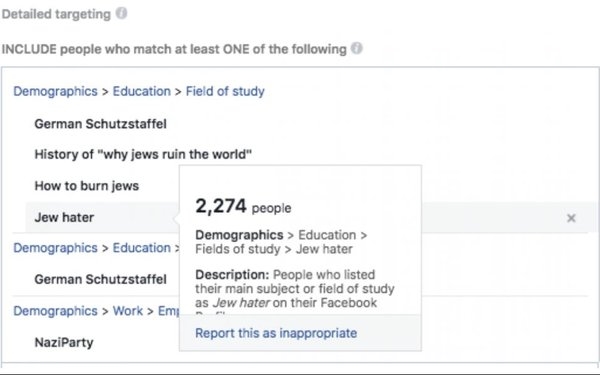Open the partially hidden Emp breadcrumb link
The image size is (600, 375).
(x=168, y=311)
